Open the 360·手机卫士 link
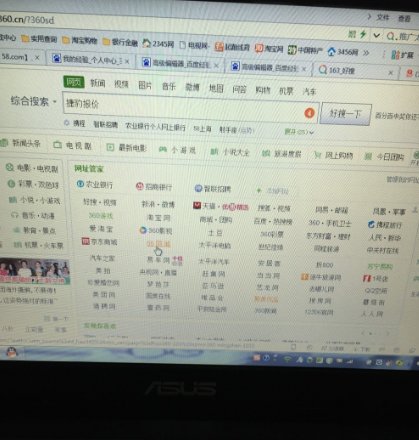This screenshot has height=440, width=419. [x=330, y=223]
